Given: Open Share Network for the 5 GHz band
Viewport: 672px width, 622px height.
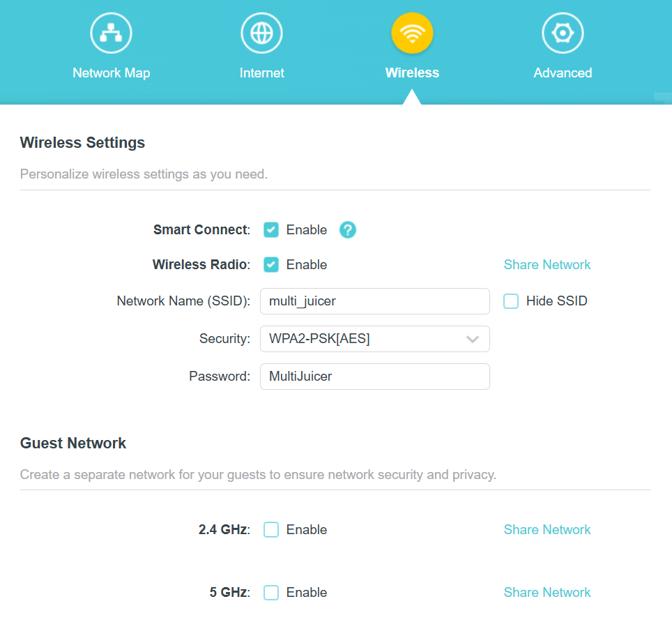Looking at the screenshot, I should click(547, 592).
